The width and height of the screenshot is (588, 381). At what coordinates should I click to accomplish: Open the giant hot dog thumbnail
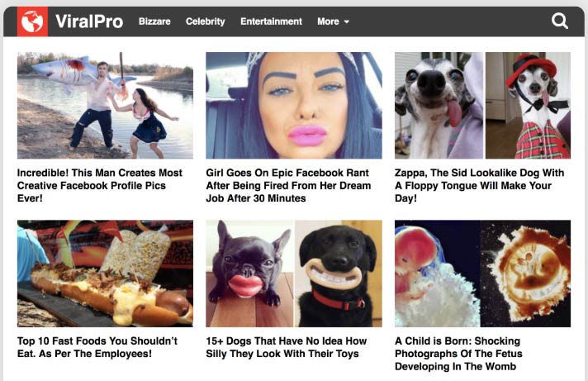pos(105,274)
